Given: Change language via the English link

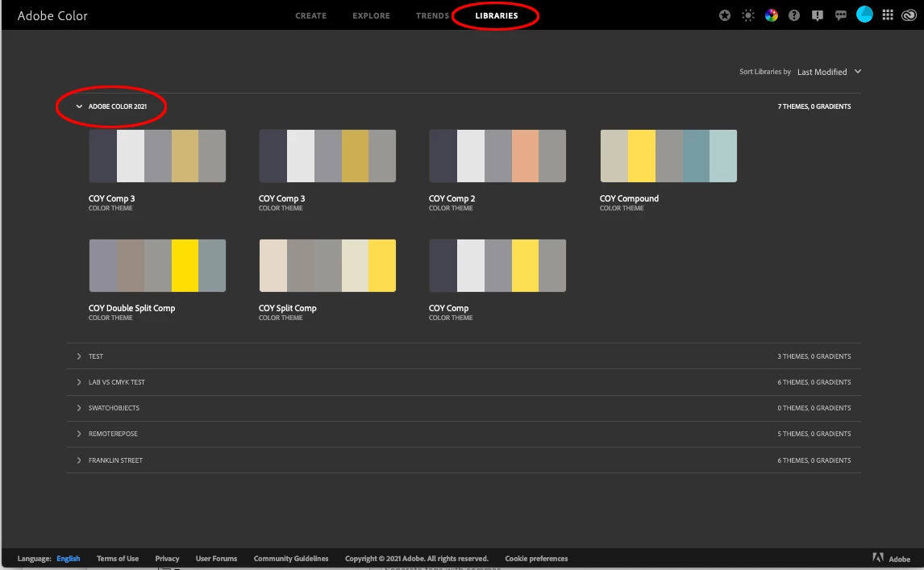Looking at the screenshot, I should 69,558.
